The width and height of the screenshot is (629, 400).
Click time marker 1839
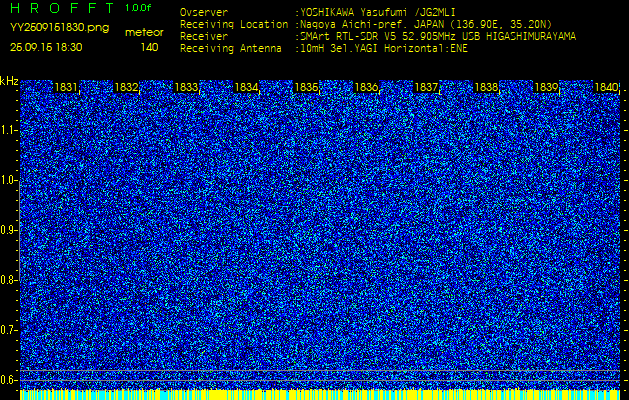point(546,87)
